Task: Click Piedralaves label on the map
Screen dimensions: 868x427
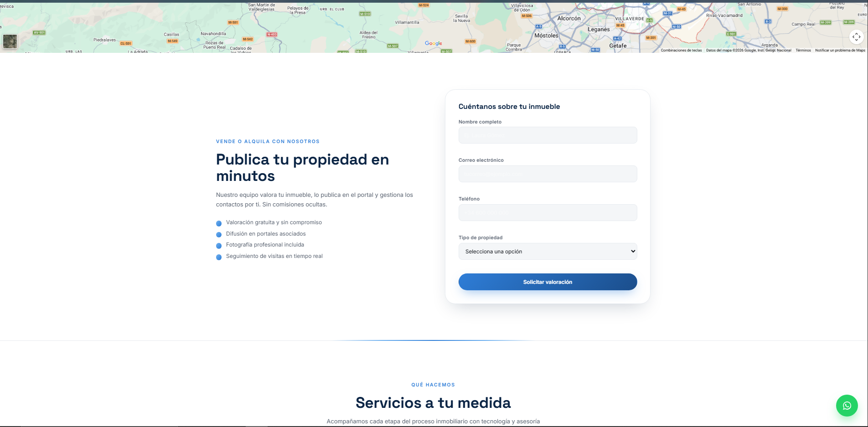Action: click(x=105, y=40)
